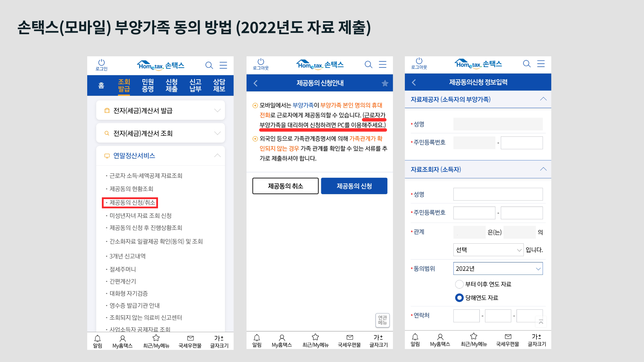Click 자료조회자 성명 input field
The height and width of the screenshot is (362, 644).
click(x=498, y=194)
